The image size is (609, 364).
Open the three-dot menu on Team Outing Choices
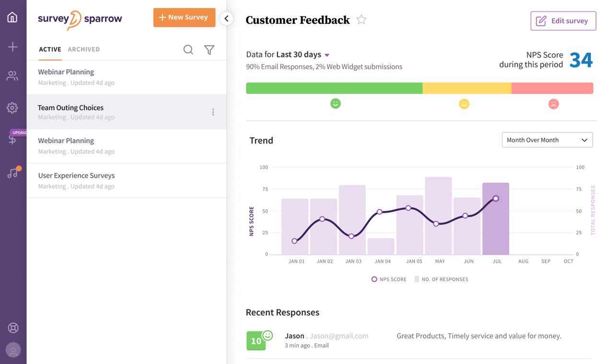pos(213,112)
